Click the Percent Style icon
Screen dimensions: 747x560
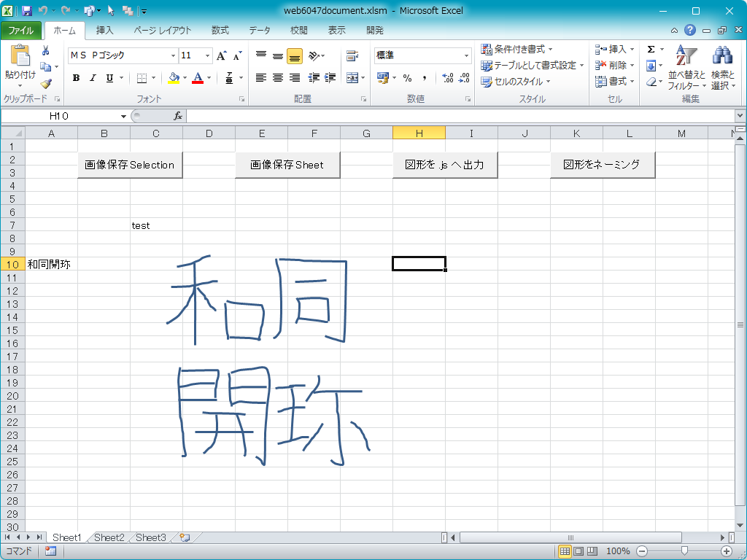407,78
